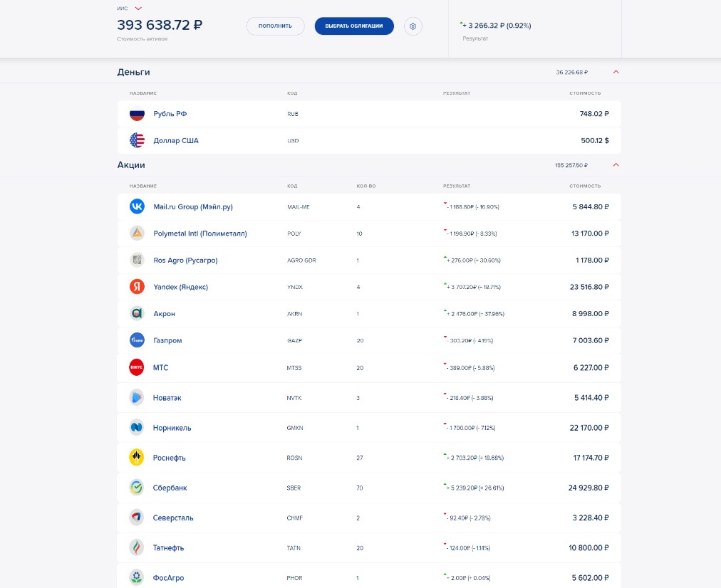The height and width of the screenshot is (588, 721).
Task: Open the ФосАгро stock link
Action: (168, 578)
